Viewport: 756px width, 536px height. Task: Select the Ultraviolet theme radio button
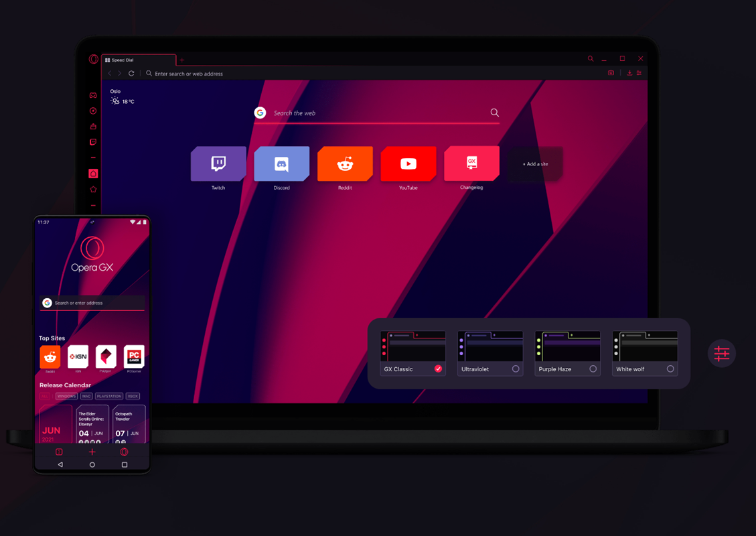point(516,368)
